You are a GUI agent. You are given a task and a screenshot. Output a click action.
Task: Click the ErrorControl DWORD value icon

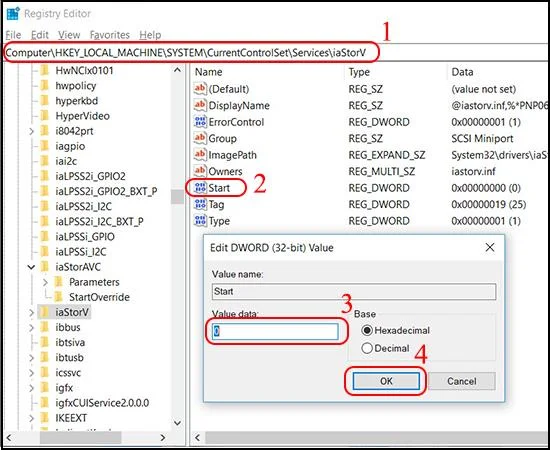[x=200, y=121]
